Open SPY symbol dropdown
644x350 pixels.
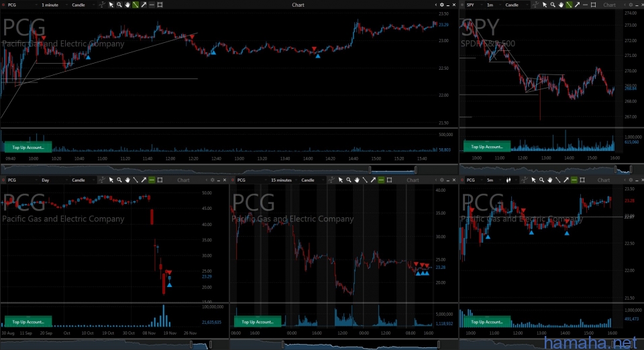[474, 5]
